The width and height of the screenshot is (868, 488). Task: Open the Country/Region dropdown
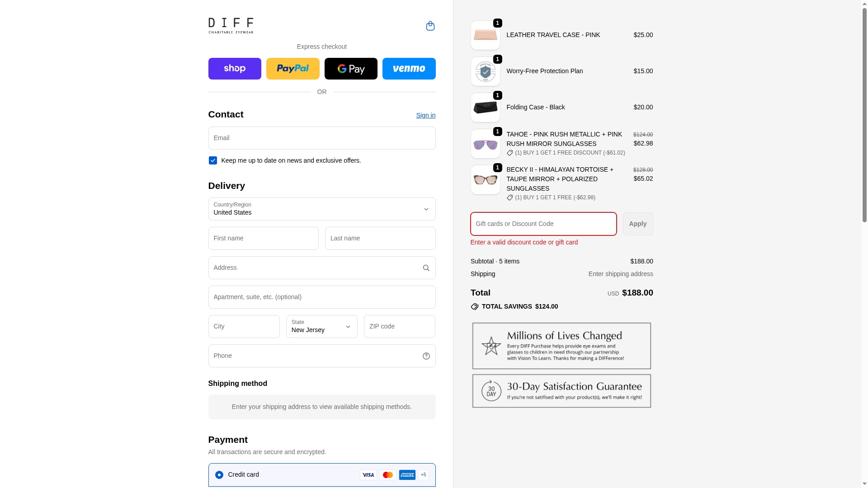click(x=322, y=209)
